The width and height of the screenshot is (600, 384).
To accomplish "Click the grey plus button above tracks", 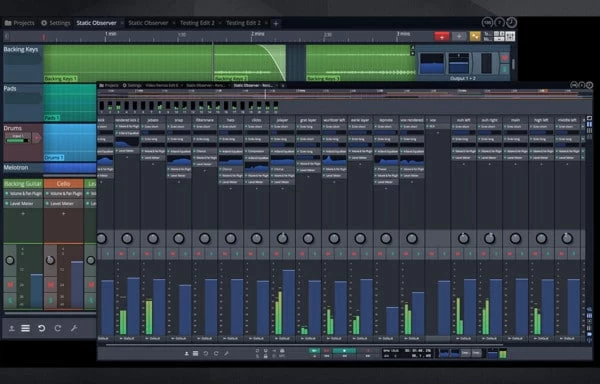I will click(459, 36).
